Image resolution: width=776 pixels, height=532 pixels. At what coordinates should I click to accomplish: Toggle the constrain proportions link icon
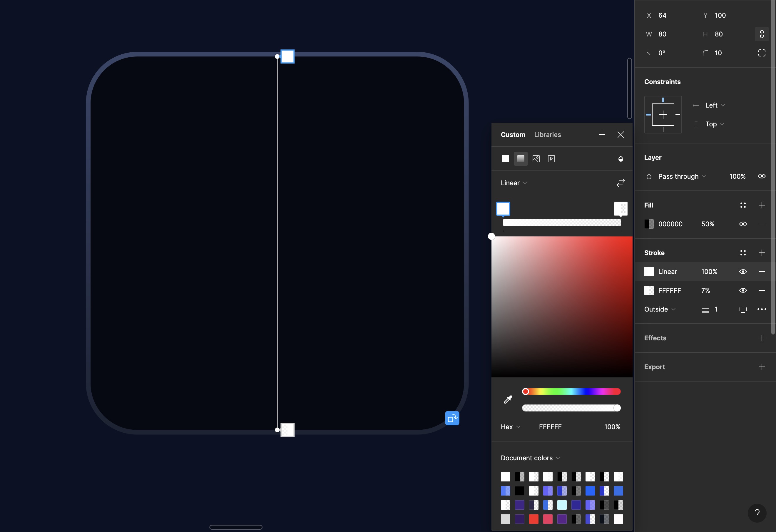pos(761,34)
